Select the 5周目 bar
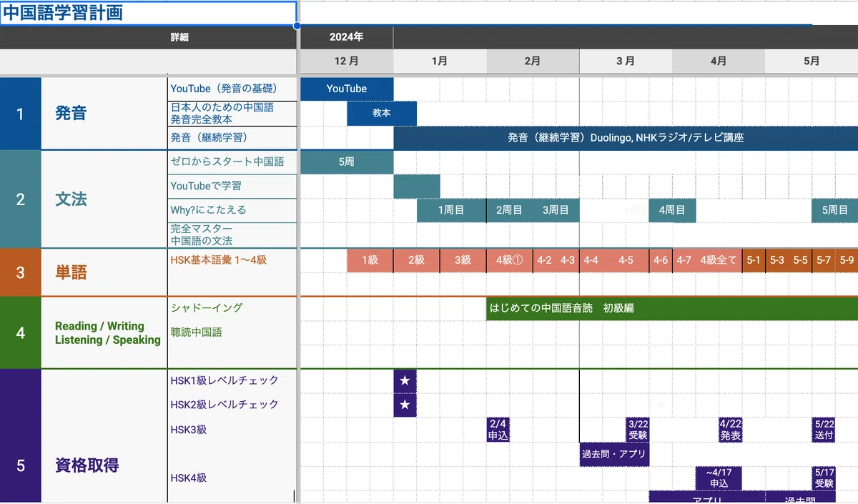The image size is (858, 504). click(834, 210)
